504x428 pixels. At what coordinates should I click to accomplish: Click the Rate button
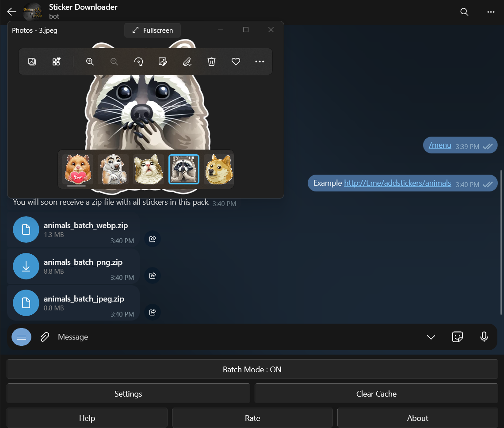tap(252, 418)
